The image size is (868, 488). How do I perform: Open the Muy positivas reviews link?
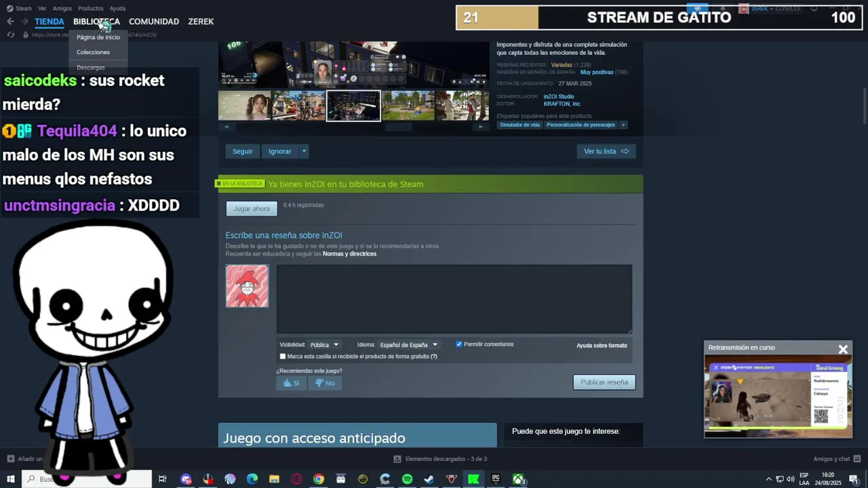coord(597,73)
